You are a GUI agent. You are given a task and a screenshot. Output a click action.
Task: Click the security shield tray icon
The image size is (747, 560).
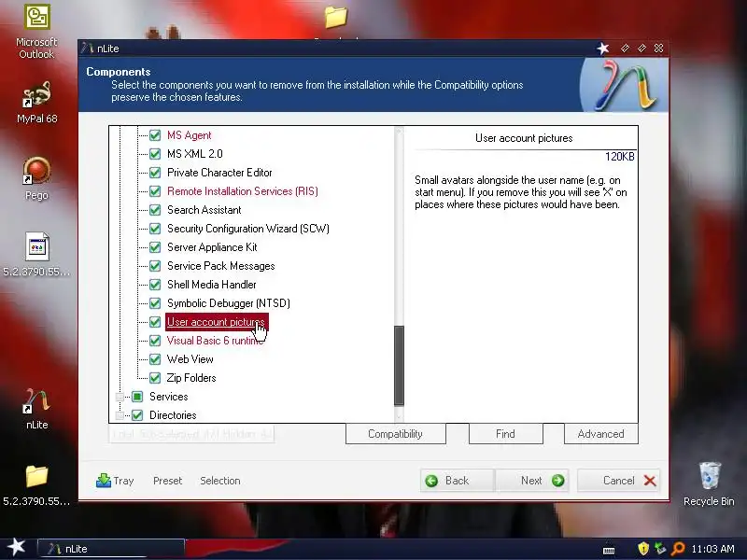(643, 549)
